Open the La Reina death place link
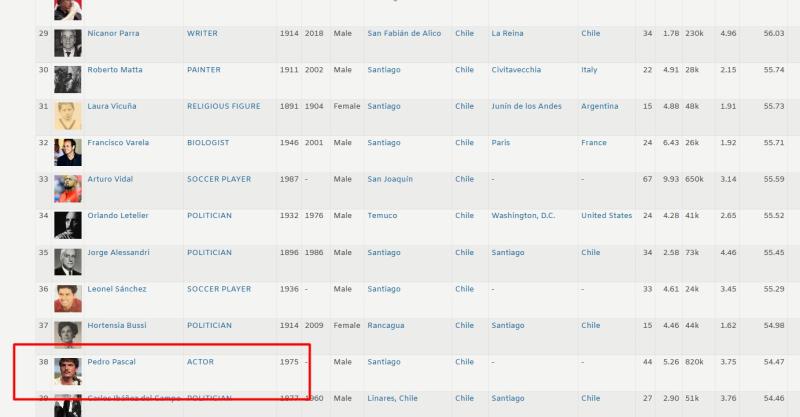 pyautogui.click(x=508, y=33)
